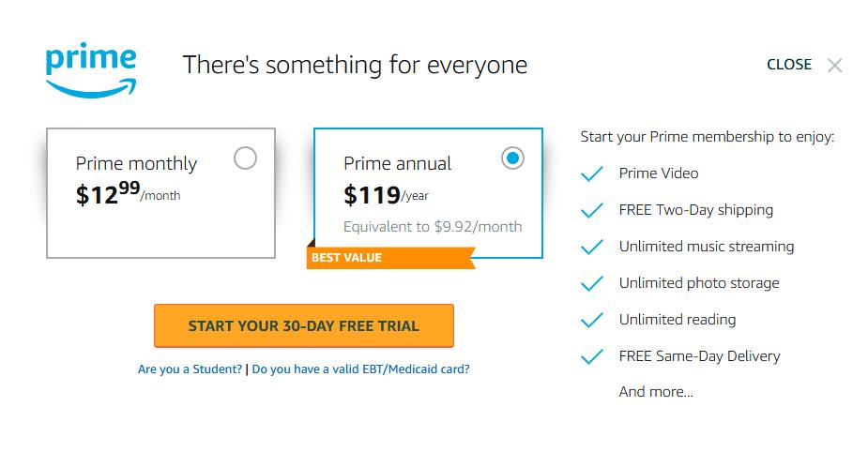Viewport: 868px width, 452px height.
Task: Select the Prime monthly radio button
Action: tap(245, 158)
